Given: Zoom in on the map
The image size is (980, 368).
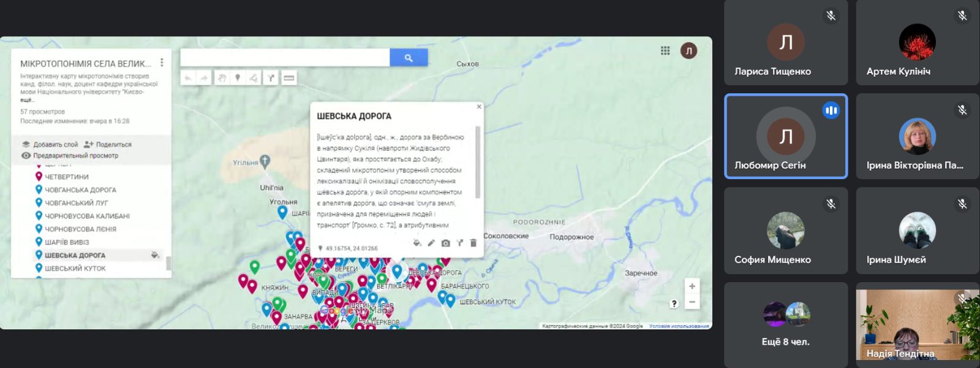Looking at the screenshot, I should tap(692, 286).
